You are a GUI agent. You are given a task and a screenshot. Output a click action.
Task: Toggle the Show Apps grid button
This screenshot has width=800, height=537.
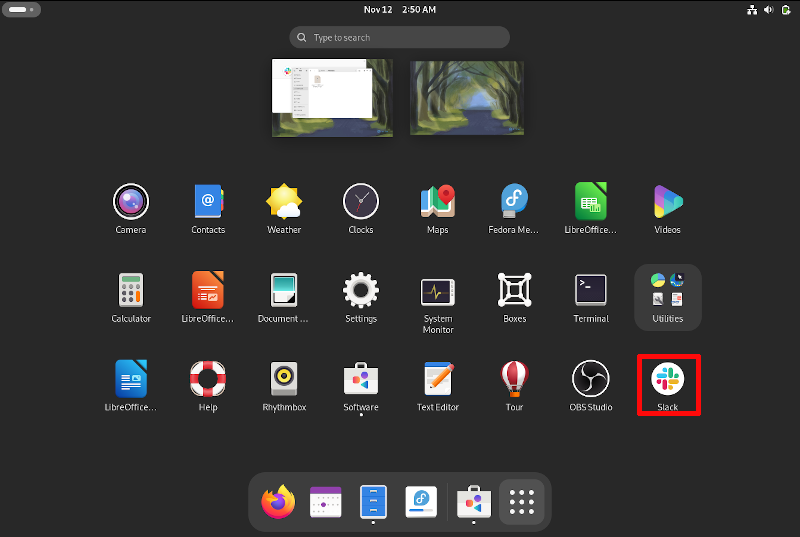tap(522, 502)
